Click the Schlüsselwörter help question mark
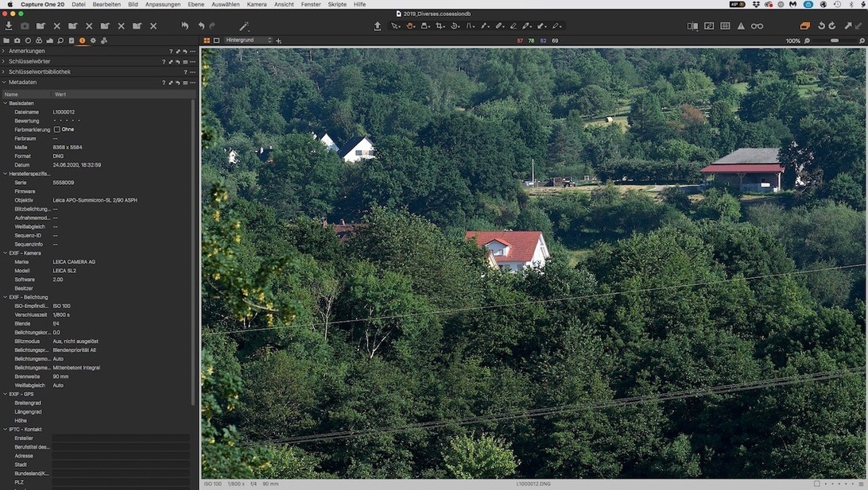Viewport: 868px width, 490px height. [x=164, y=61]
